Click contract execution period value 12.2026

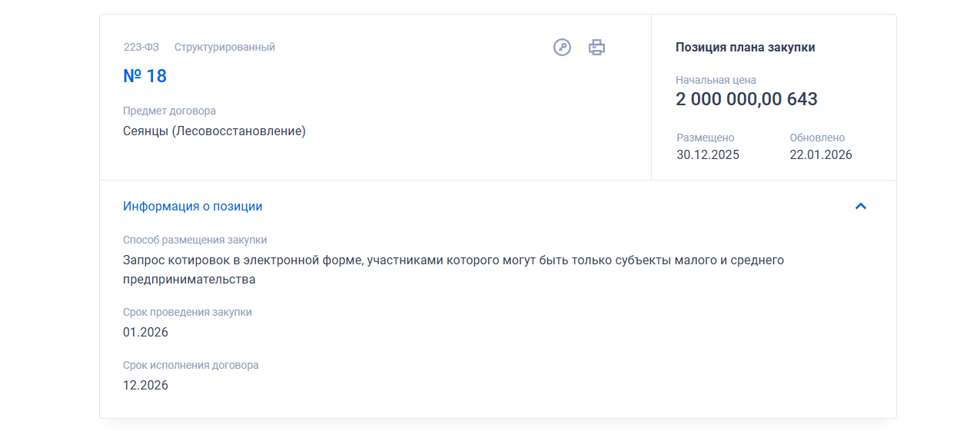point(145,385)
